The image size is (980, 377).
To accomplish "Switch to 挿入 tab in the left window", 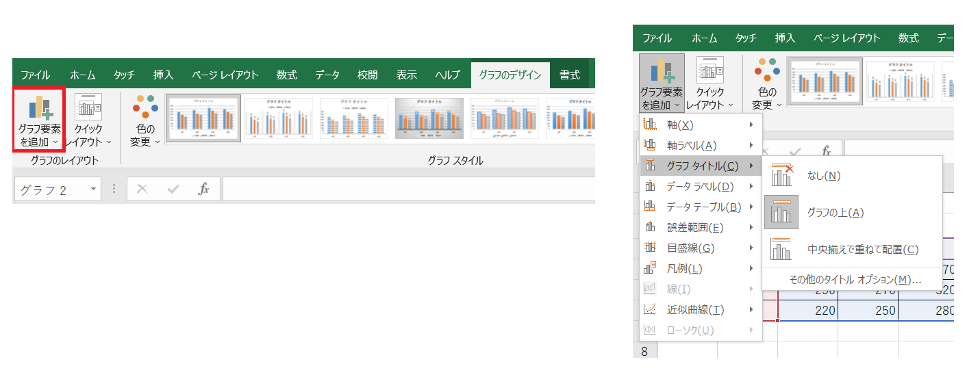I will point(163,75).
